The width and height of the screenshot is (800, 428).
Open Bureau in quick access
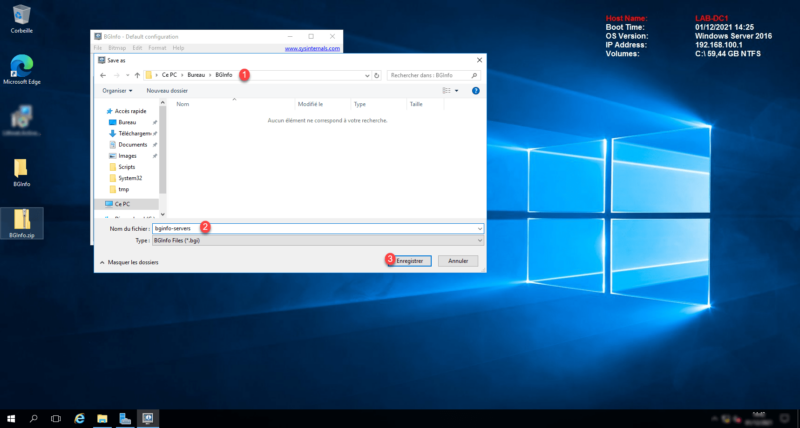(127, 122)
